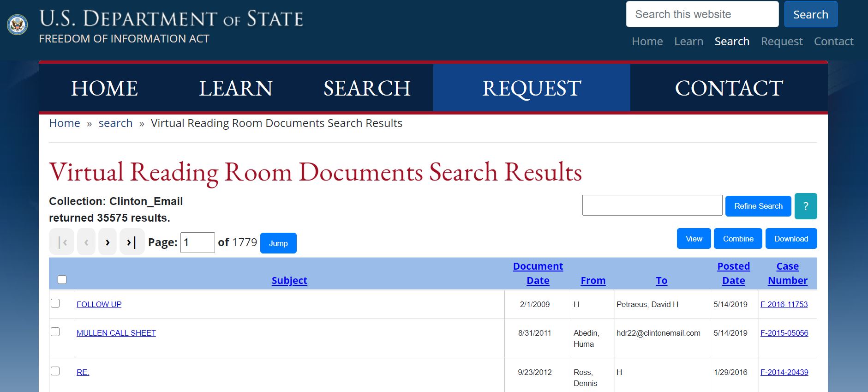Viewport: 868px width, 392px height.
Task: Click the Jump button
Action: [278, 243]
